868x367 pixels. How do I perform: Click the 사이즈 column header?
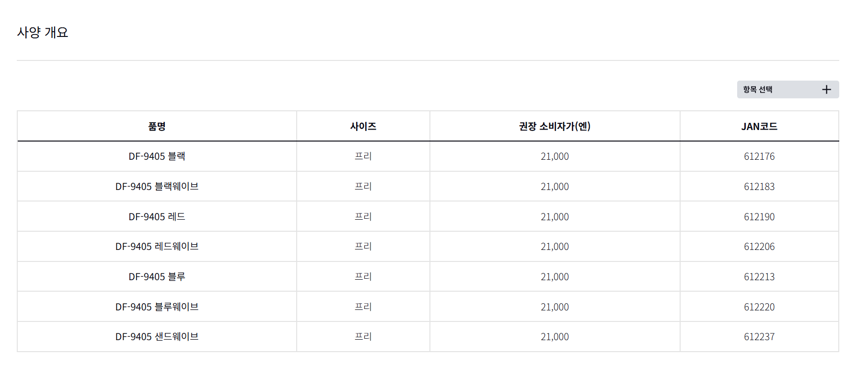363,127
